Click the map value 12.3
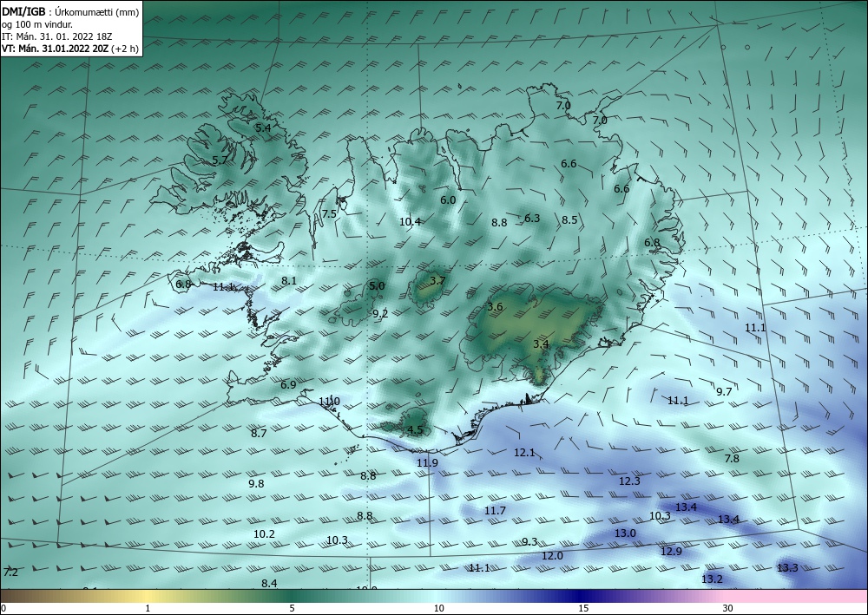868x615 pixels. 629,481
